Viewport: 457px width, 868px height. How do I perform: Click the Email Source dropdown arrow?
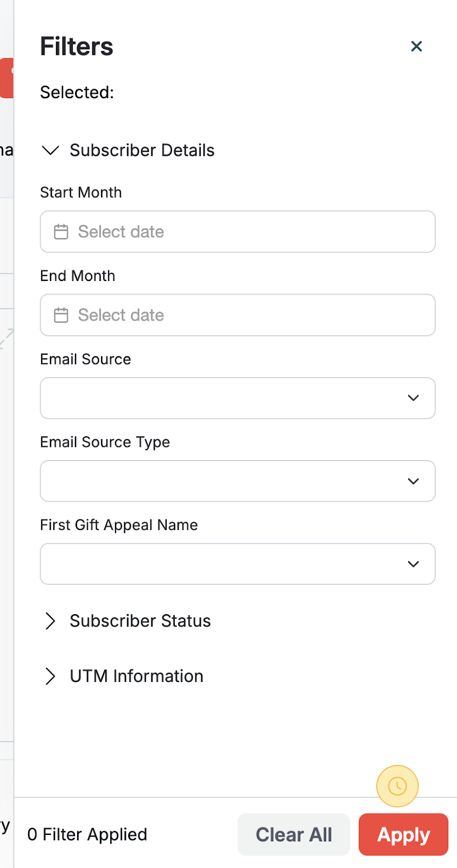point(413,398)
